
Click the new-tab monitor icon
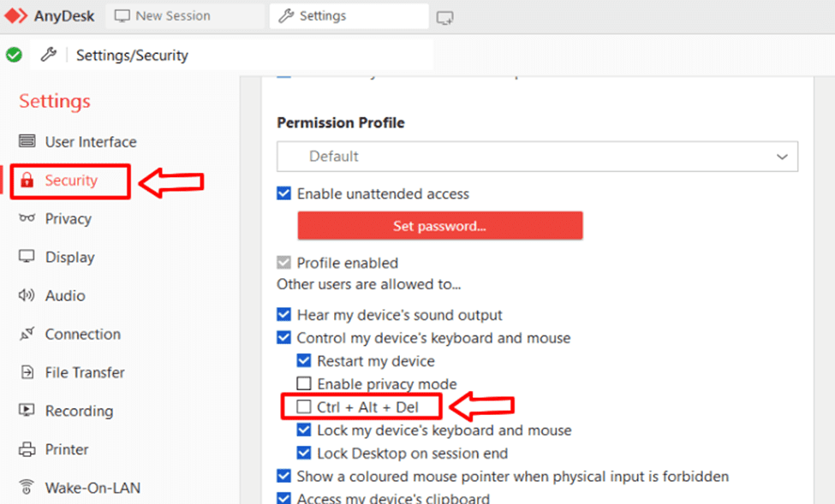pyautogui.click(x=444, y=17)
